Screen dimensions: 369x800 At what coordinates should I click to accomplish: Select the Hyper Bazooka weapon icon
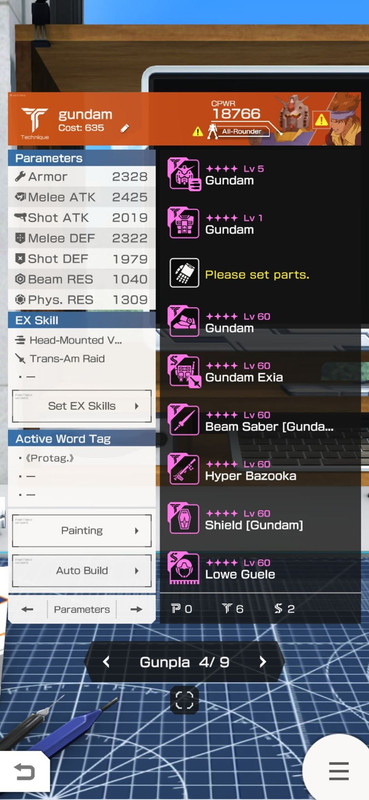tap(184, 470)
